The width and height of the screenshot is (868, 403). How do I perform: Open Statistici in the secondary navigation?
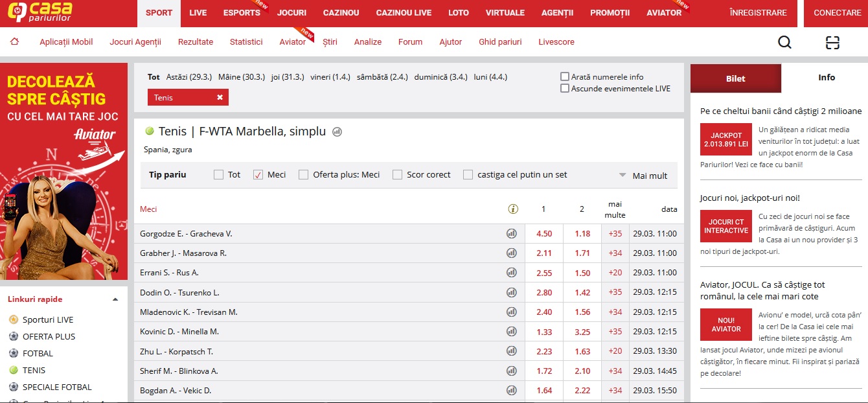[246, 42]
